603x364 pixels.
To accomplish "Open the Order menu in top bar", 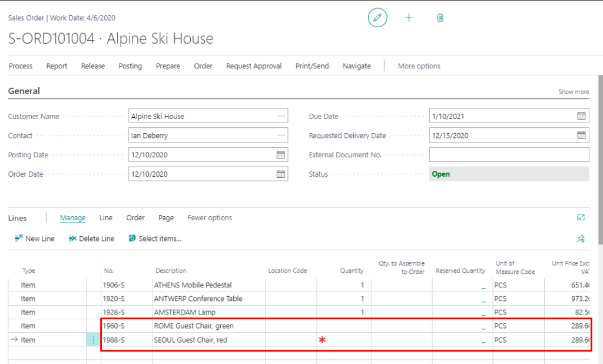I will [203, 66].
